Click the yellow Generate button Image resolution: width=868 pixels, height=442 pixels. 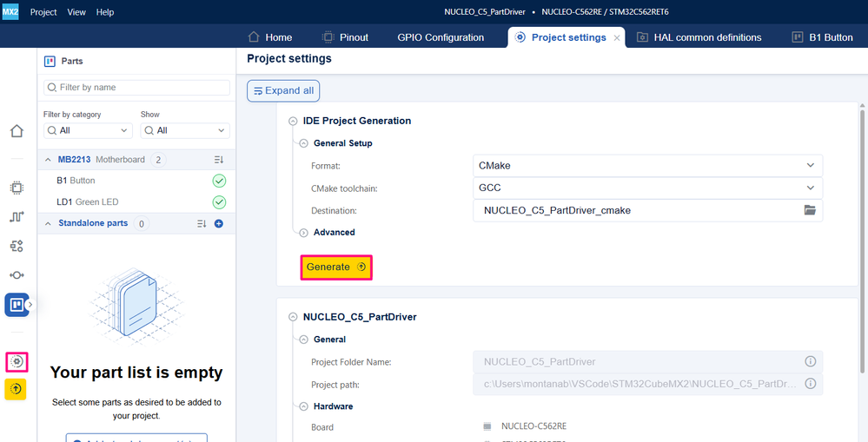pyautogui.click(x=336, y=267)
